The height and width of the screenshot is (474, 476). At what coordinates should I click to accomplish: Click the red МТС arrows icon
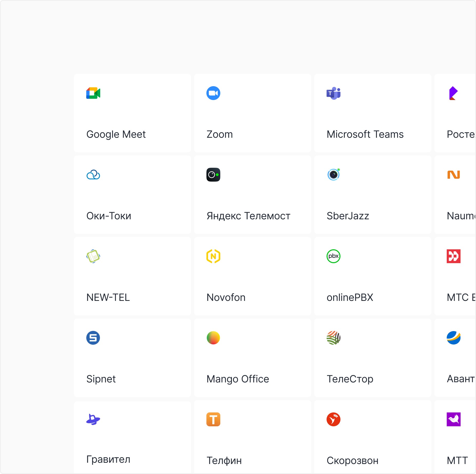tap(454, 256)
